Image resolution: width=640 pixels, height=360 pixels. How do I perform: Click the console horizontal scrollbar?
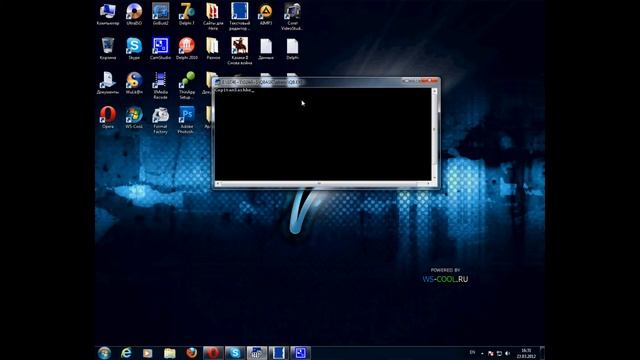point(323,184)
